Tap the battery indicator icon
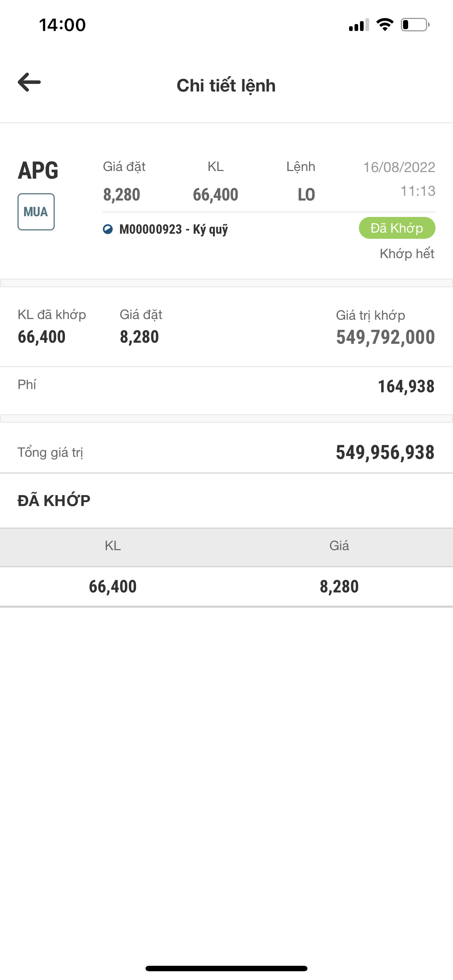 415,25
